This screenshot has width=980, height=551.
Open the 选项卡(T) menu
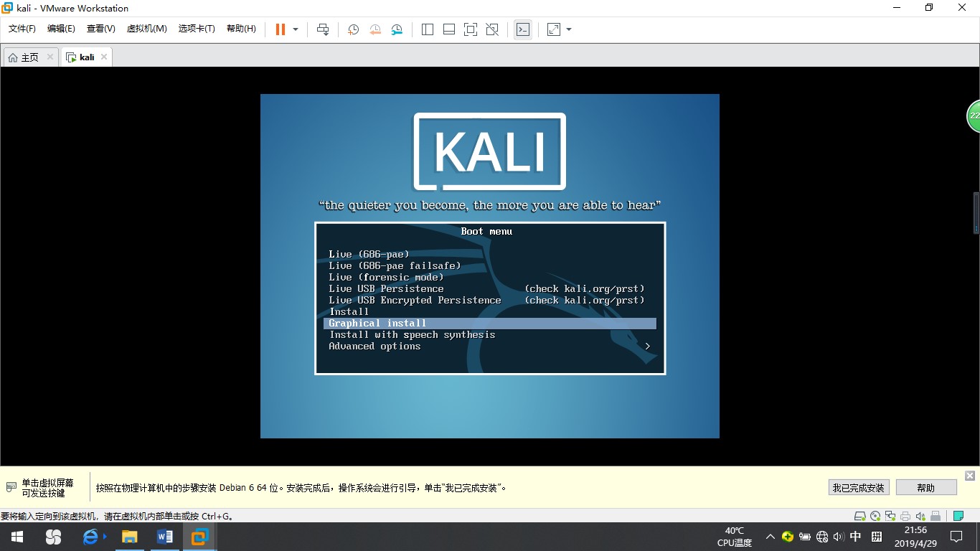point(197,29)
